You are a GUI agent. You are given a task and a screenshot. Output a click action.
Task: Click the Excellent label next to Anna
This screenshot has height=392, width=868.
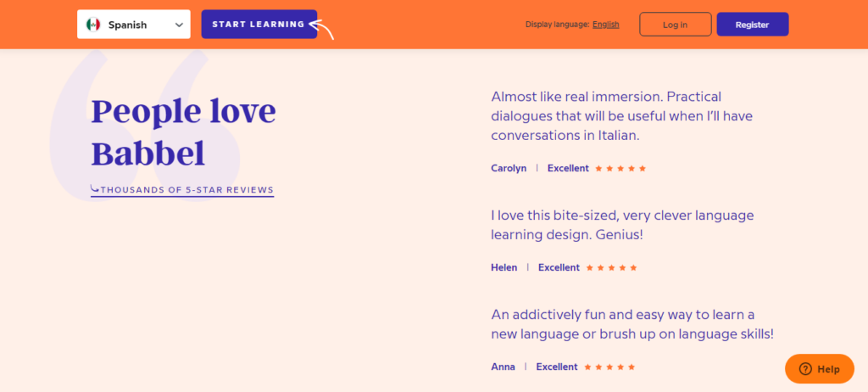(x=556, y=367)
